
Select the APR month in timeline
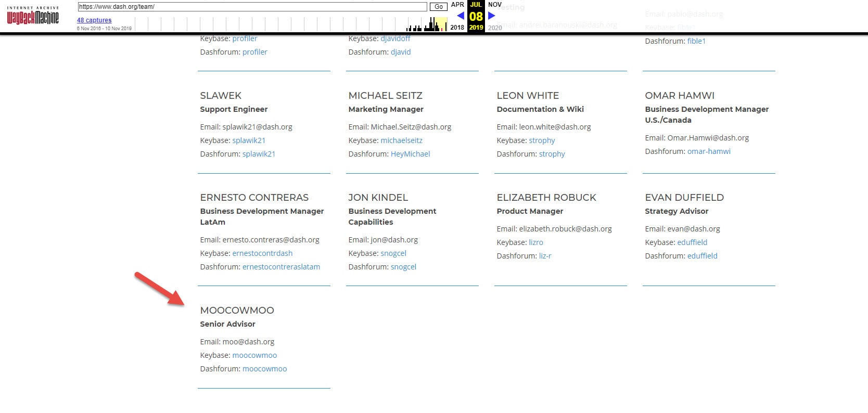tap(457, 5)
